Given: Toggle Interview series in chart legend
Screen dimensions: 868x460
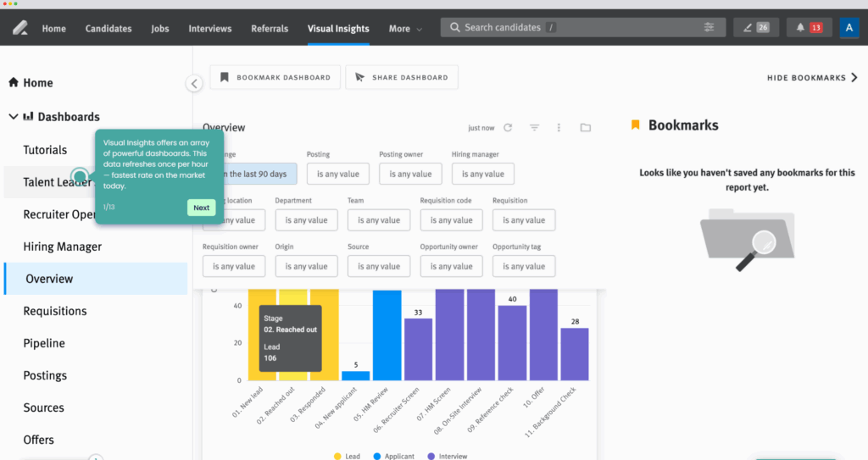Looking at the screenshot, I should point(448,456).
